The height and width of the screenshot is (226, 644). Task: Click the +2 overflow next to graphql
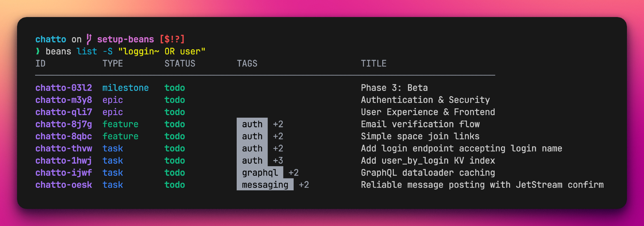coord(293,173)
